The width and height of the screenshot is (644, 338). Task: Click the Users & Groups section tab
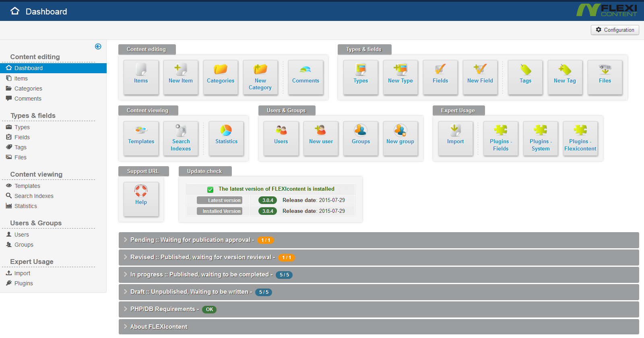(287, 110)
